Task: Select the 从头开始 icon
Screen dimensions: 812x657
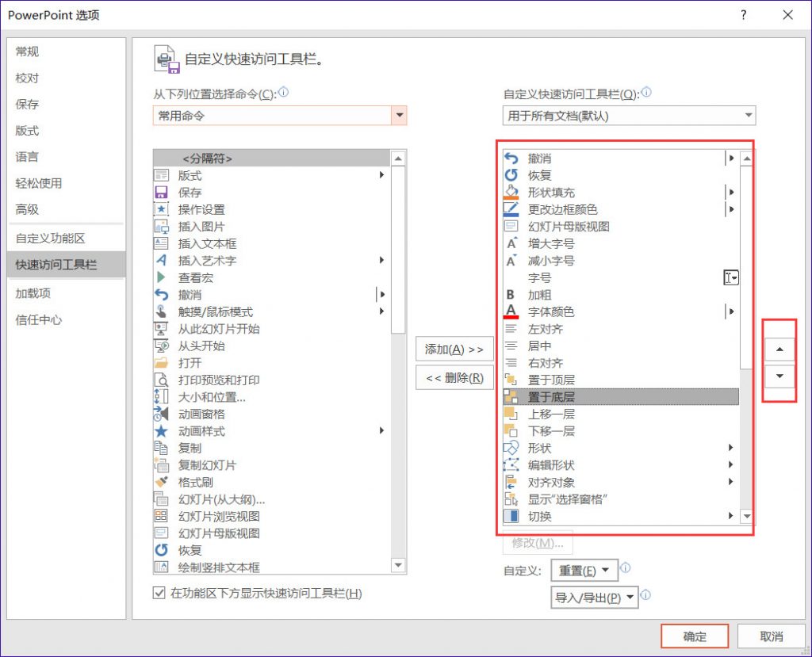Action: click(x=161, y=346)
